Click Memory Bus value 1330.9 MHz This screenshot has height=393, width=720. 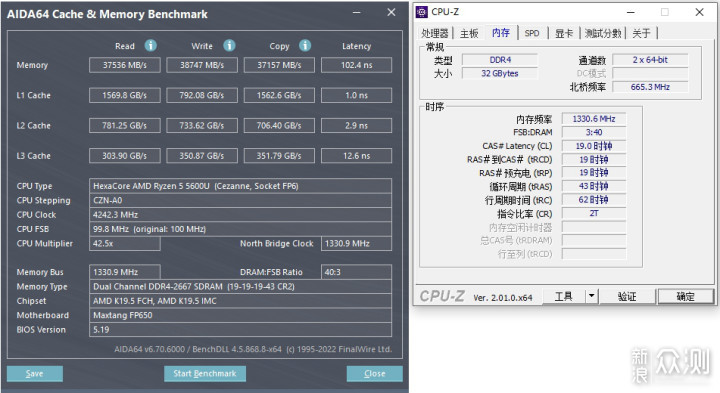[125, 272]
